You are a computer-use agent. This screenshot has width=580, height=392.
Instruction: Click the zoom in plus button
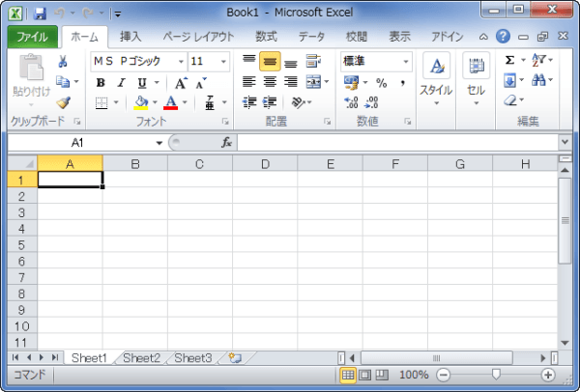coord(548,375)
